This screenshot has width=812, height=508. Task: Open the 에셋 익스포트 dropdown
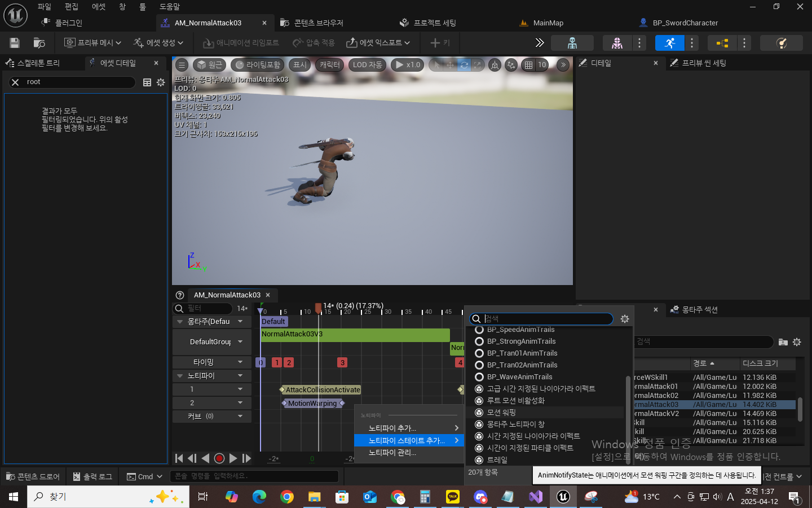(378, 43)
